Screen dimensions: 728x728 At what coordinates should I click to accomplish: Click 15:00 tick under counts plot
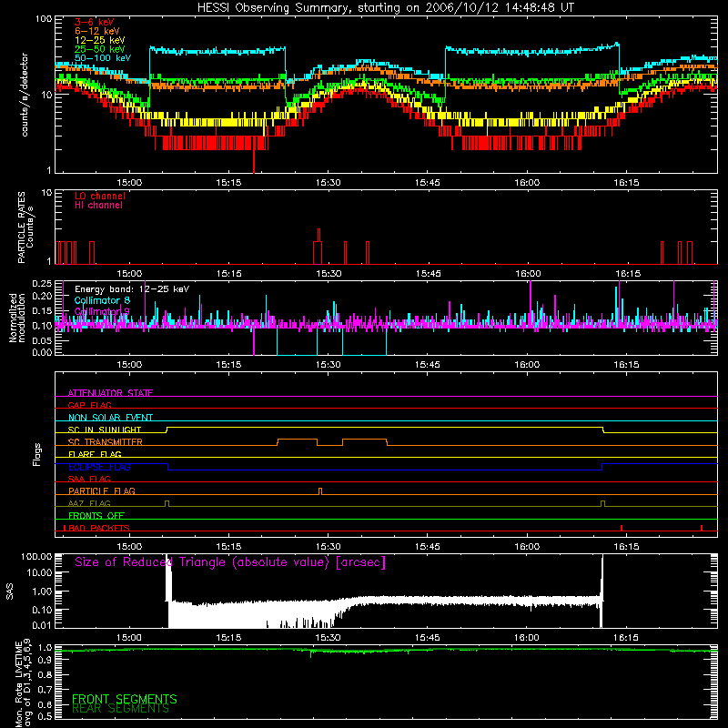tap(129, 183)
